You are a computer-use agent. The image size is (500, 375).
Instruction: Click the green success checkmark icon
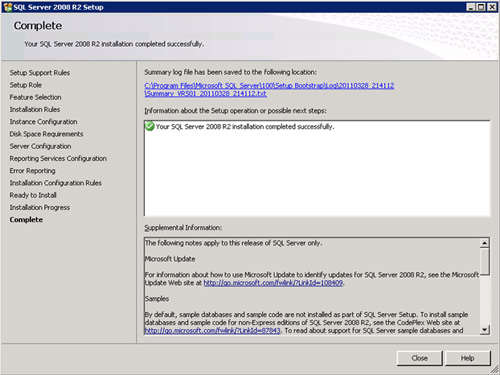150,126
